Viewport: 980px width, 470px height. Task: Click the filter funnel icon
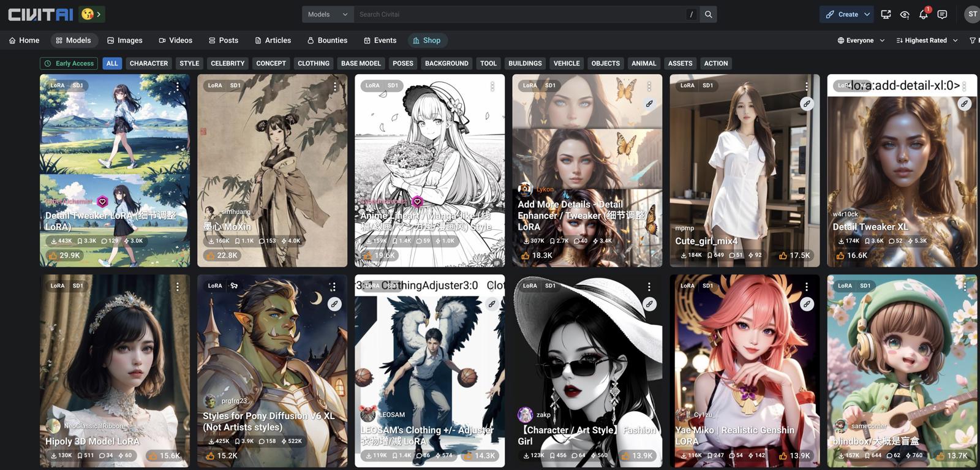coord(973,40)
